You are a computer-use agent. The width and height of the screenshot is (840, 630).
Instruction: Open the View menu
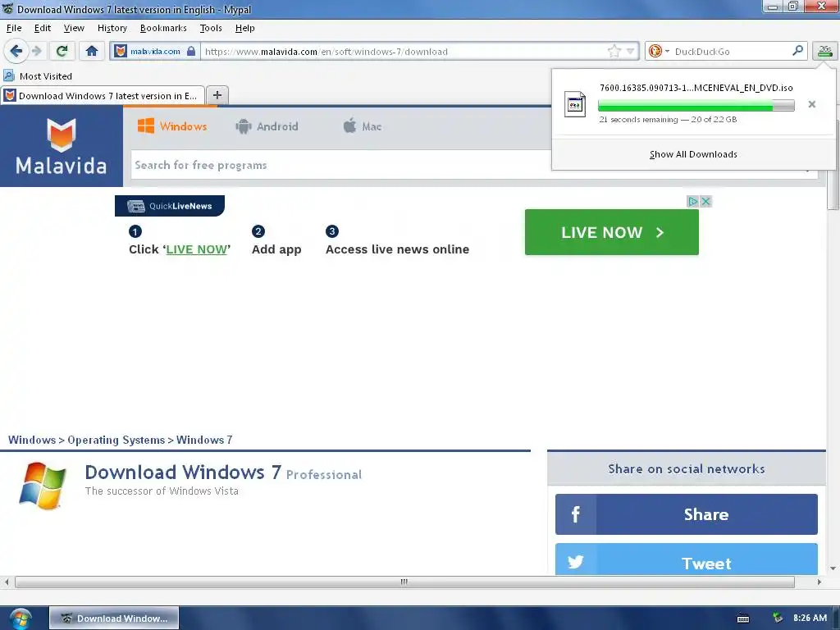coord(74,28)
